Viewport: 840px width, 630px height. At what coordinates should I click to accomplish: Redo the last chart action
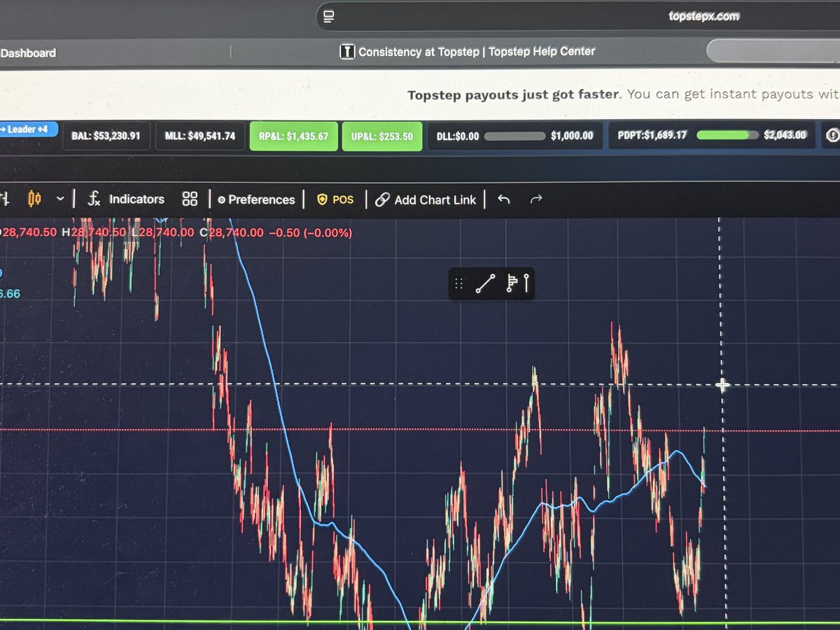pyautogui.click(x=536, y=200)
